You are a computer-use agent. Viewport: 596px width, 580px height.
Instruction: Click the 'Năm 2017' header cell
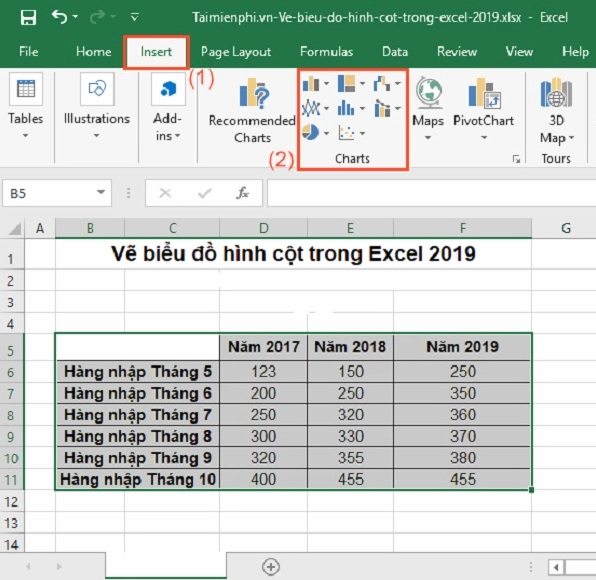coord(263,347)
